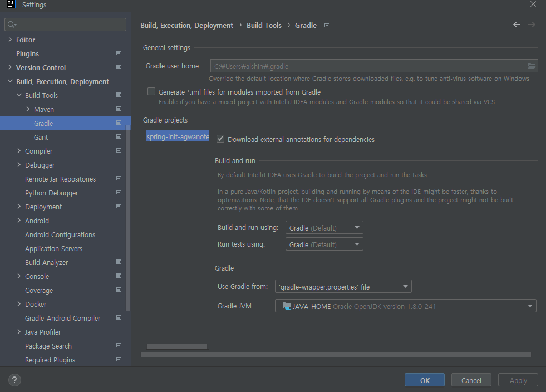This screenshot has height=392, width=546.
Task: Click the main panel horizontal scrollbar
Action: click(336, 355)
